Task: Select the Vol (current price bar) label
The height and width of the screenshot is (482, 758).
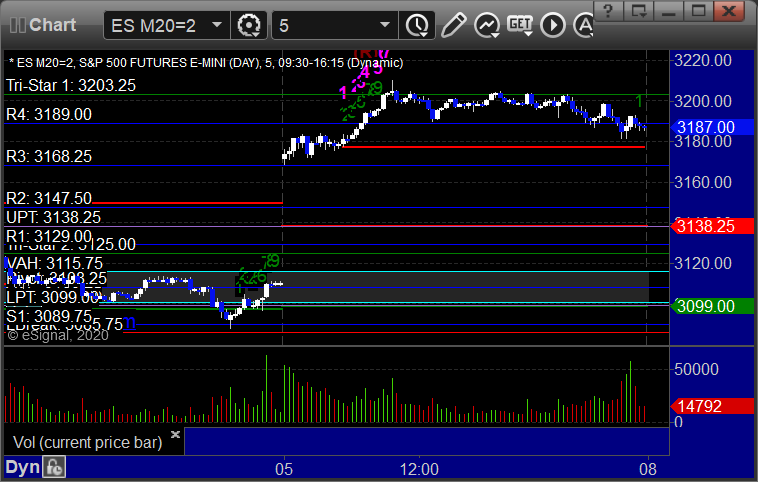Action: coord(87,442)
